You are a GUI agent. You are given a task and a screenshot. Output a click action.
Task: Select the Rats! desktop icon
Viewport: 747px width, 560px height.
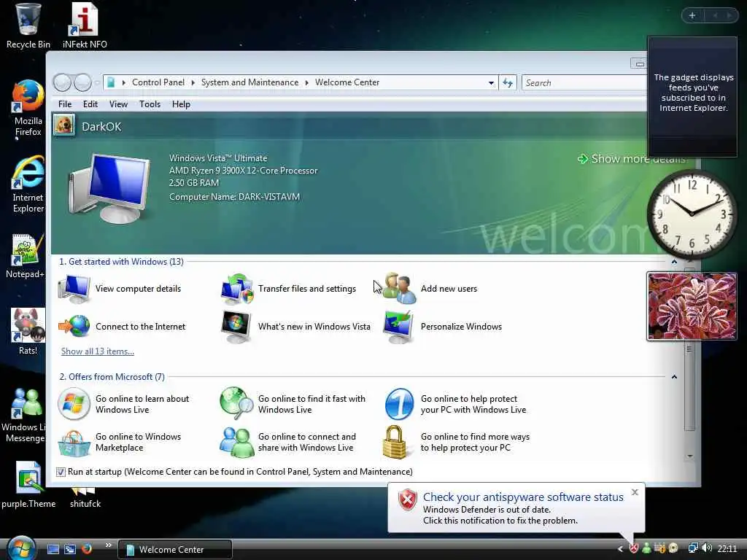coord(28,332)
